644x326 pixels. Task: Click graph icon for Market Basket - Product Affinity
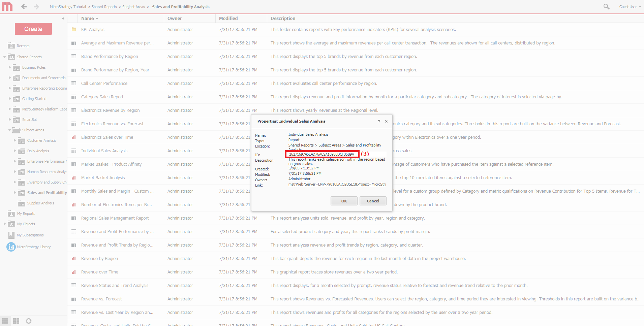(73, 164)
